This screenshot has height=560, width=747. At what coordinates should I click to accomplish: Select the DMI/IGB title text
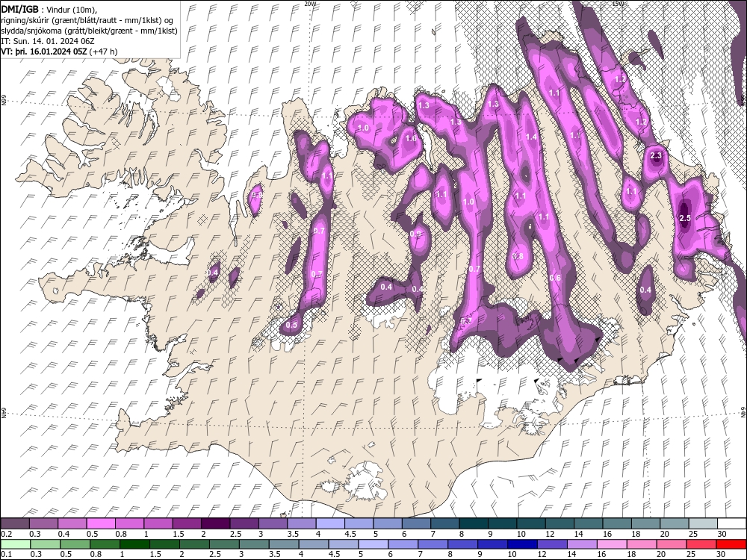(x=19, y=9)
